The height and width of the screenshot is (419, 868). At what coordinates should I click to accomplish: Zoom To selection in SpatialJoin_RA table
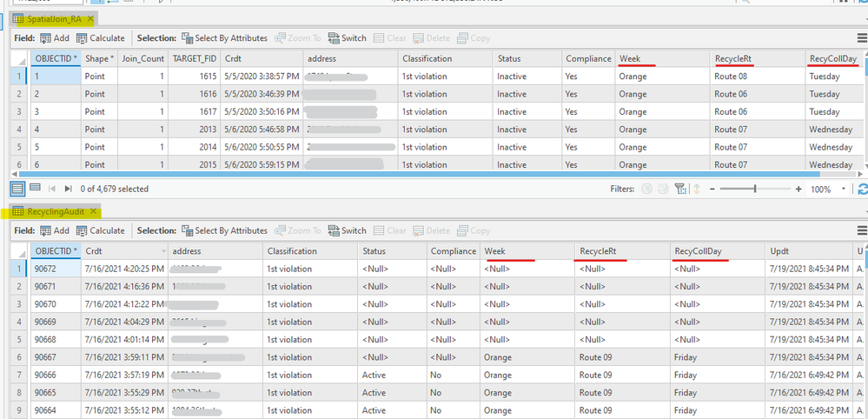point(298,38)
